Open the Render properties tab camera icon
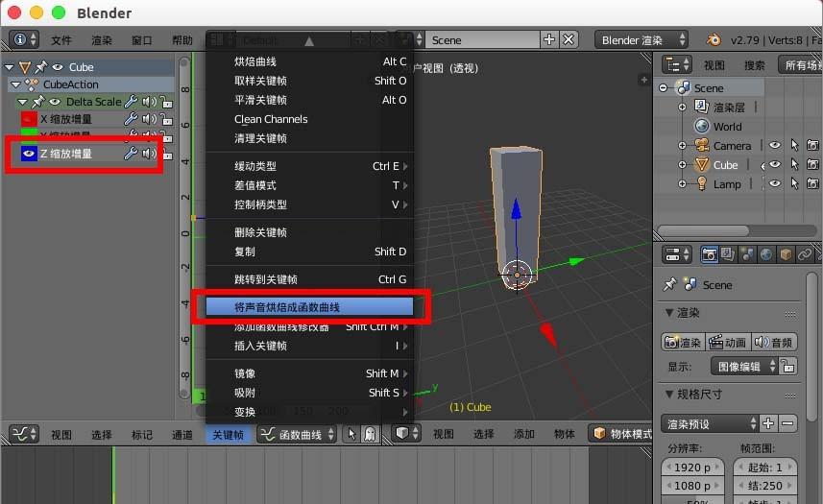Viewport: 823px width, 504px height. coord(709,255)
